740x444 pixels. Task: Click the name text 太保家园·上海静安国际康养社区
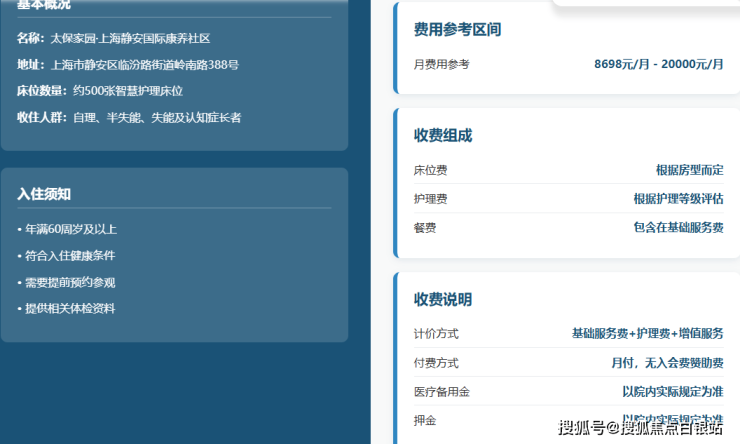(x=130, y=38)
